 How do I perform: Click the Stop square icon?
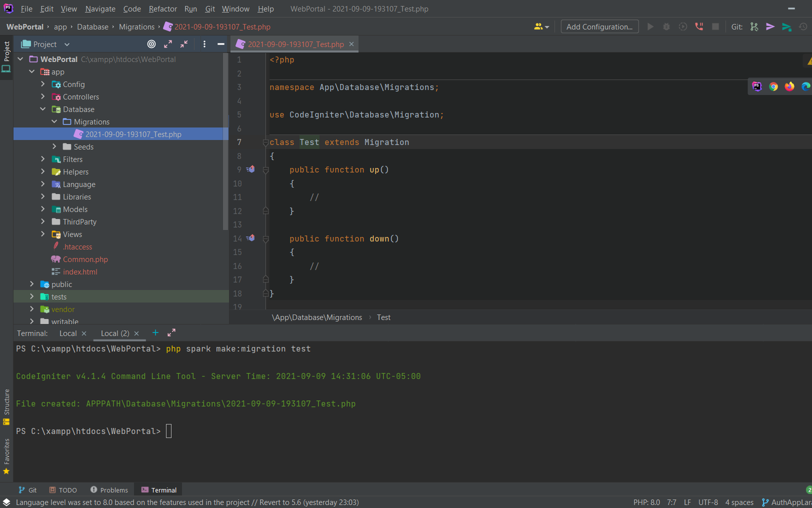[715, 26]
